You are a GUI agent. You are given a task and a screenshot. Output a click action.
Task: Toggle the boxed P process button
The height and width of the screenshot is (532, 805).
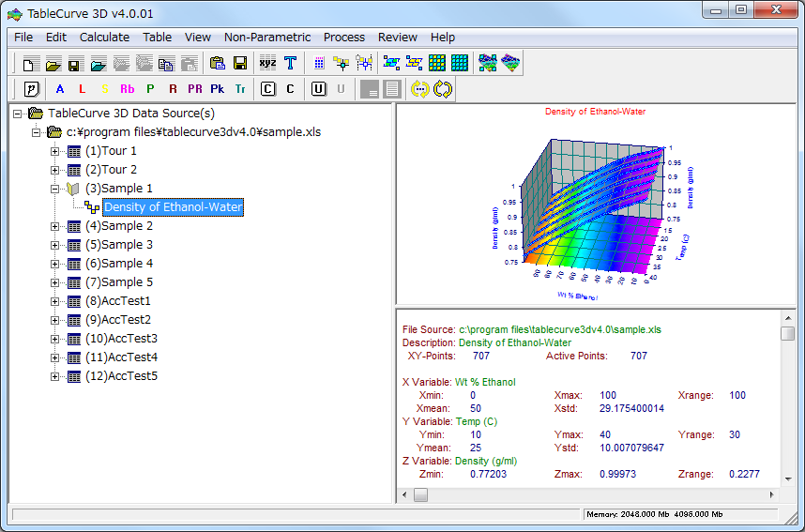click(30, 89)
